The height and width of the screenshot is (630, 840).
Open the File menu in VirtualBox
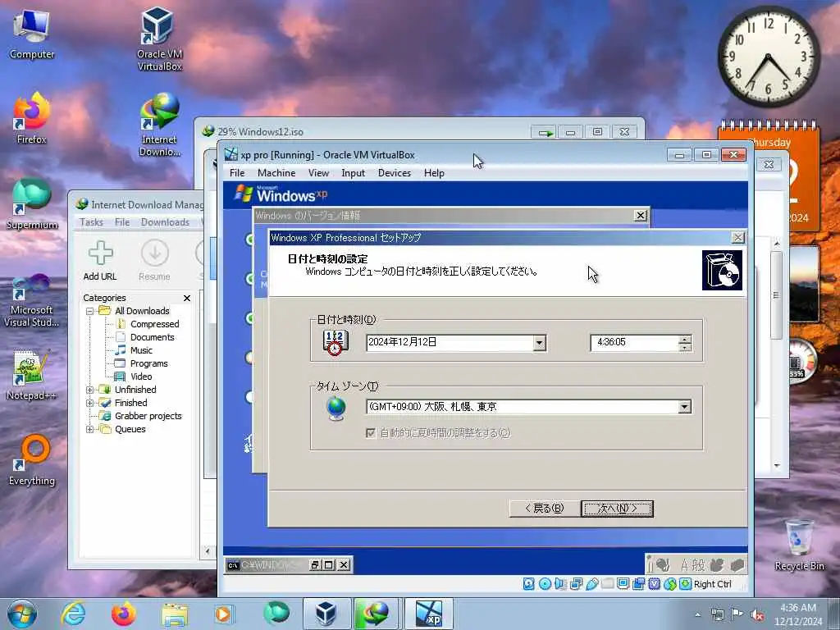point(237,173)
